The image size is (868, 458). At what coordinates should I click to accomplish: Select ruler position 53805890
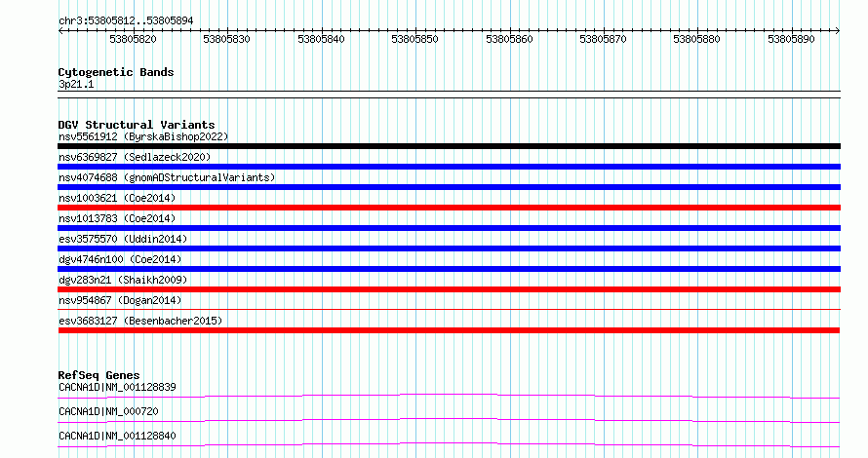[791, 39]
